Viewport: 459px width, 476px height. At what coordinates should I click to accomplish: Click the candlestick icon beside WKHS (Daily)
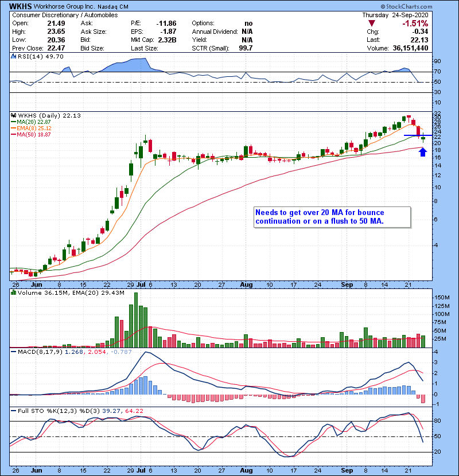[14, 116]
